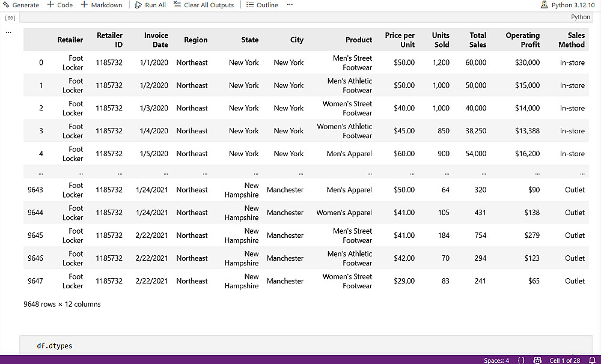Select the $42.00 price cell

pyautogui.click(x=404, y=258)
